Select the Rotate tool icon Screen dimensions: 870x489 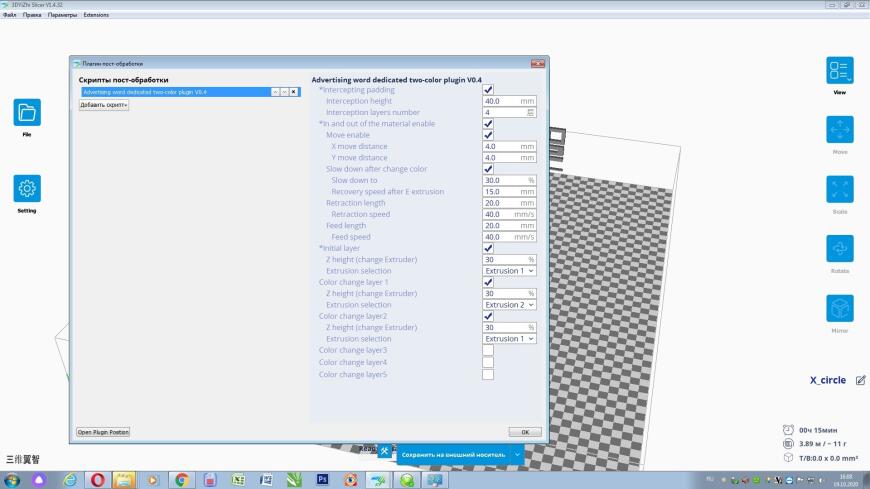(x=839, y=249)
